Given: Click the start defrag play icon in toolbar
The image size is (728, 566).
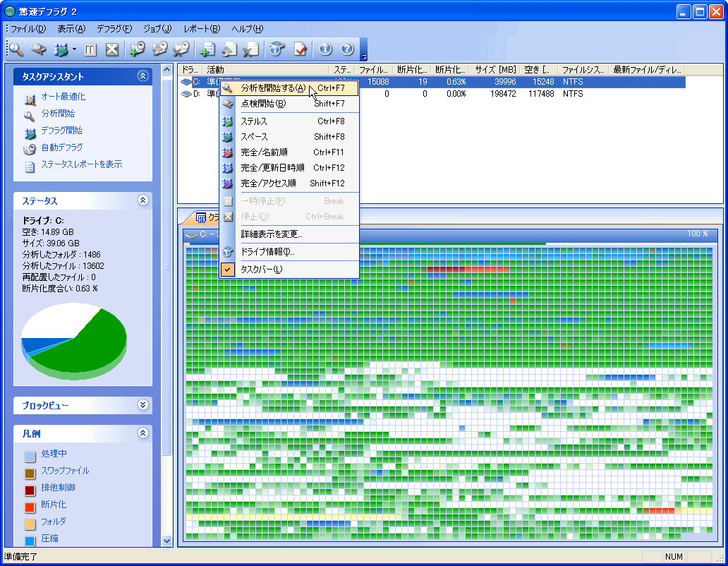Looking at the screenshot, I should [61, 49].
